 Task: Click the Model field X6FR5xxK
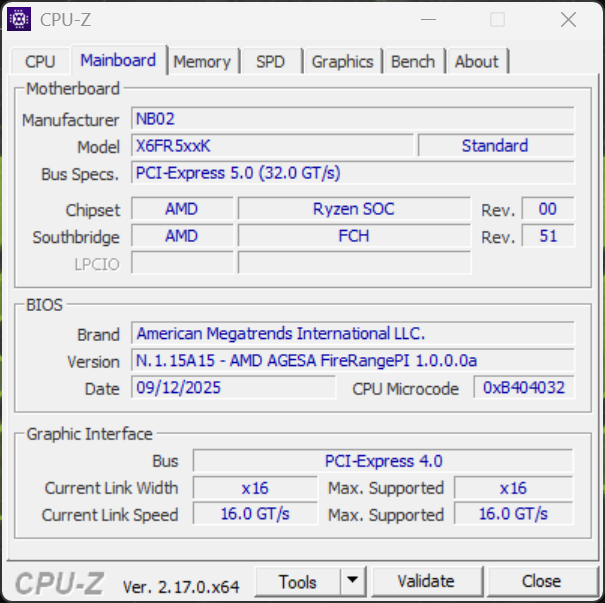click(x=272, y=146)
